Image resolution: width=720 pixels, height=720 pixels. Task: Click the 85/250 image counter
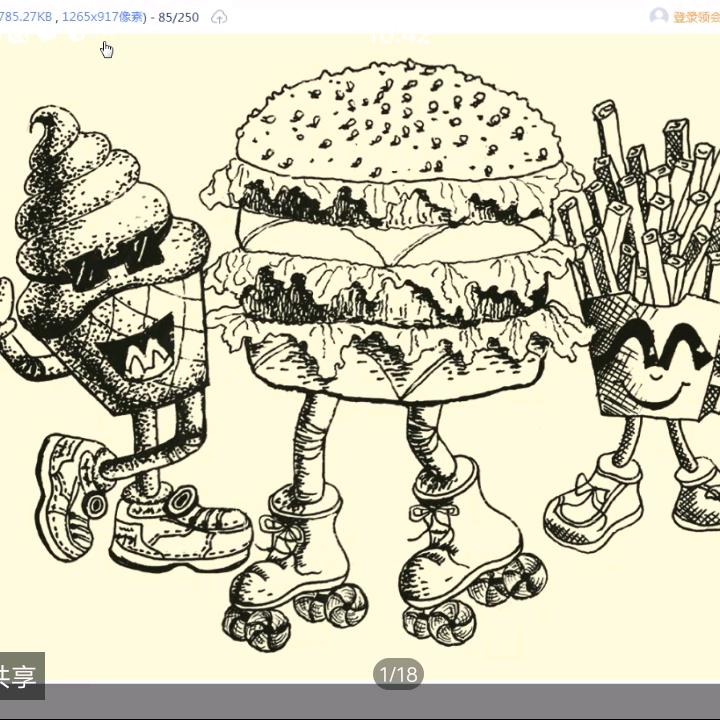(x=178, y=17)
